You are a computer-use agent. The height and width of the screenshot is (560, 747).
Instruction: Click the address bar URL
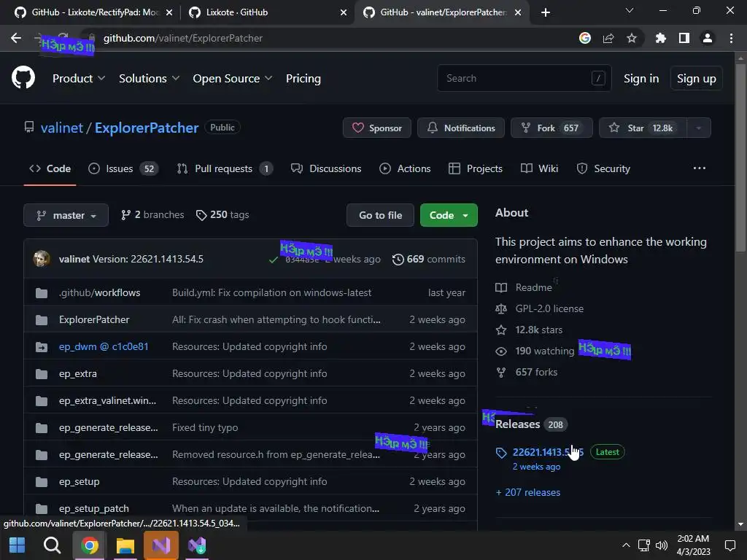click(183, 38)
